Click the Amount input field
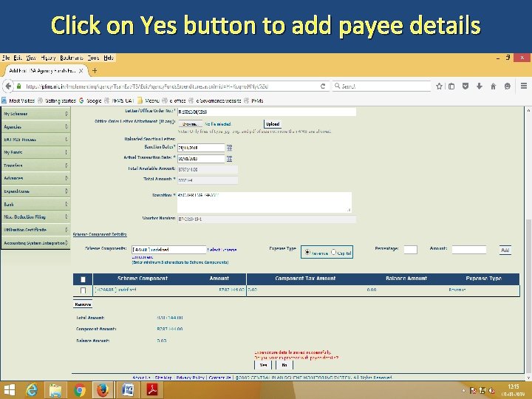Image resolution: width=532 pixels, height=399 pixels. pos(469,250)
